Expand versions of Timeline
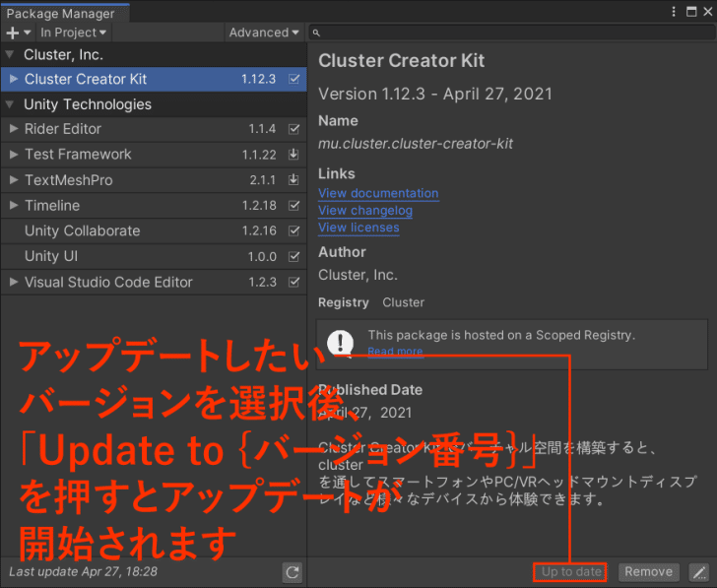 click(14, 205)
